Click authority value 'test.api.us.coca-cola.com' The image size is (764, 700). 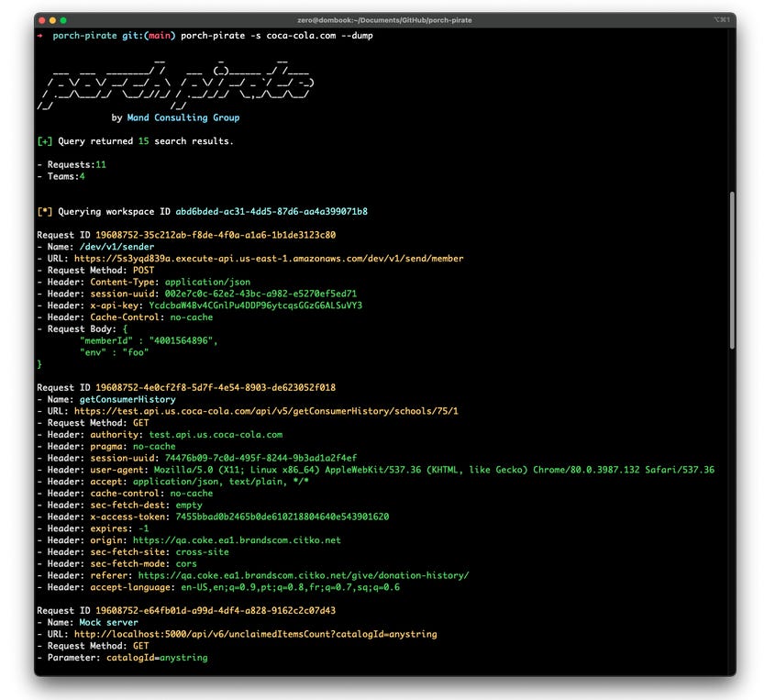[216, 434]
